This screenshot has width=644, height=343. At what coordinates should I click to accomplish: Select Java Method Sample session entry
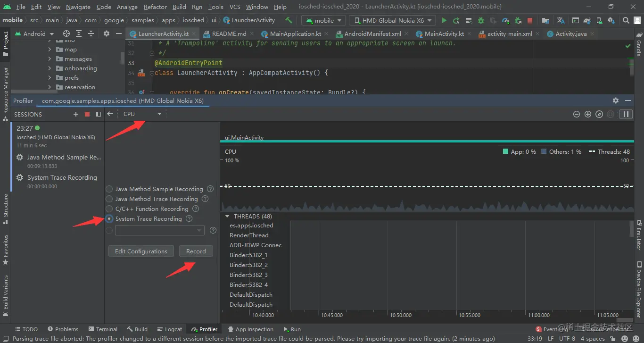point(57,161)
